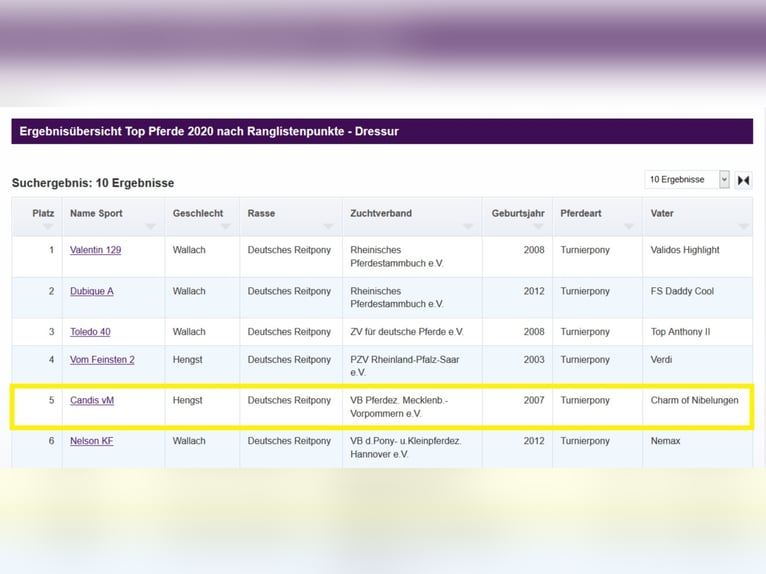Open the Vom Feinsten 2 link
766x574 pixels.
(102, 360)
